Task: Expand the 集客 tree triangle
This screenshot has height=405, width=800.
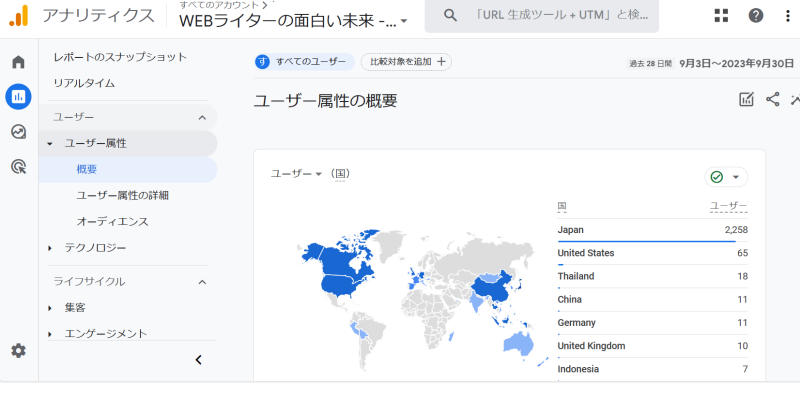Action: pos(50,308)
